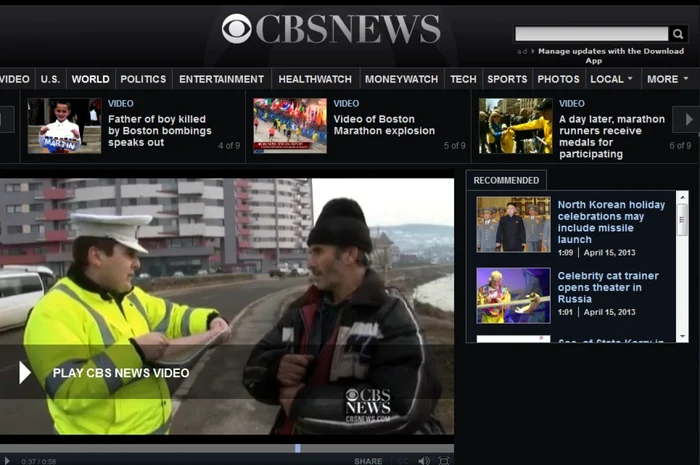
Task: Open the Entertainment section
Action: tap(221, 79)
